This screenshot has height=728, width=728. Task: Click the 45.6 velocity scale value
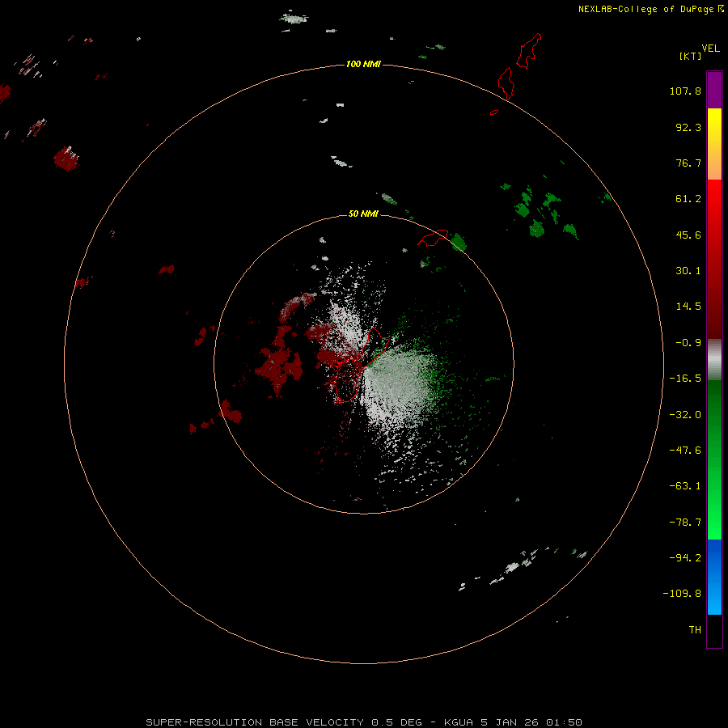click(688, 235)
